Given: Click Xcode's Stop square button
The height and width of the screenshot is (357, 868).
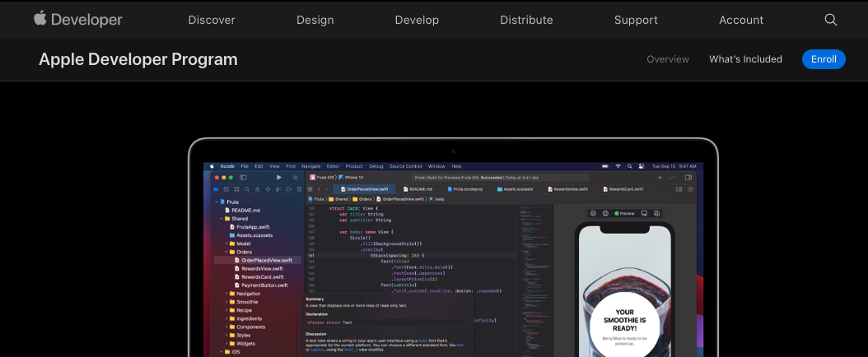Looking at the screenshot, I should pyautogui.click(x=295, y=178).
